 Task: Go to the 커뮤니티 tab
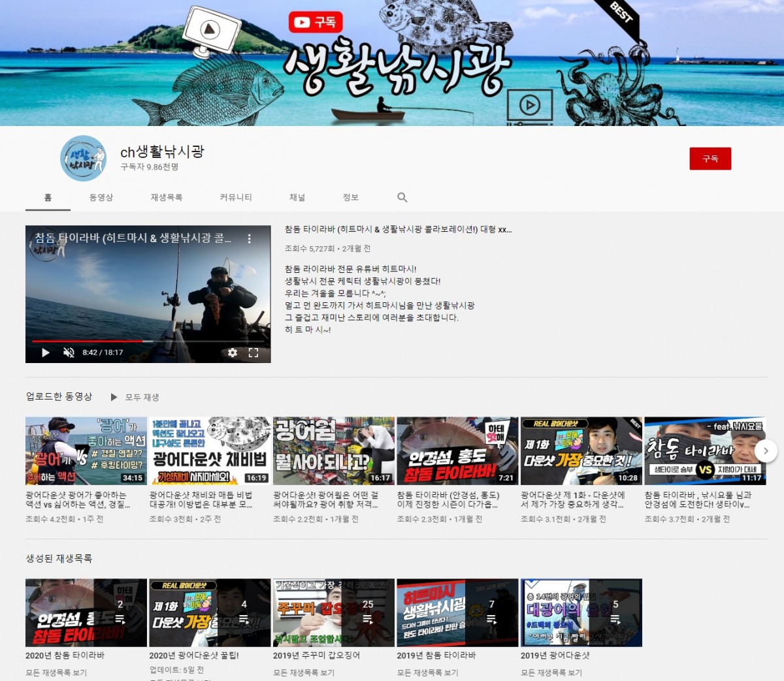(236, 197)
